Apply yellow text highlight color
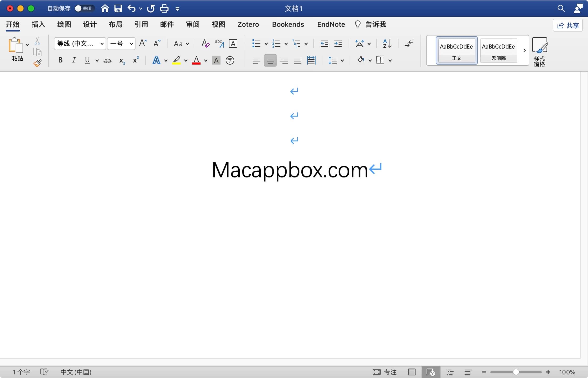The width and height of the screenshot is (588, 378). point(176,60)
